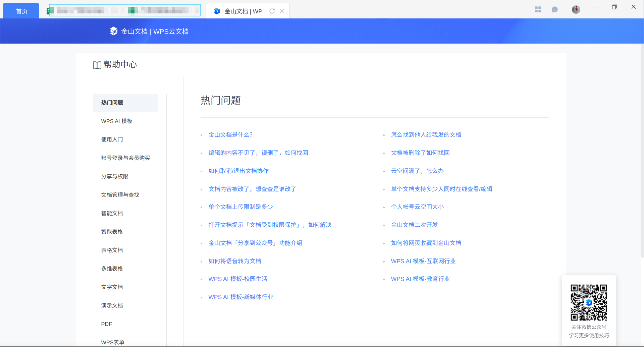Open 编辑的内容不见了，误删了，如何找回 link

point(258,153)
